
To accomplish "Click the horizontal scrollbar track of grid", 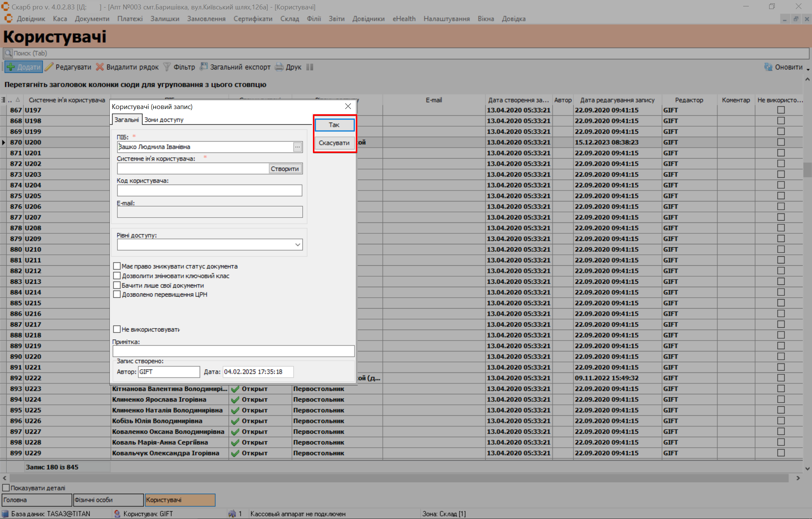I will click(399, 478).
